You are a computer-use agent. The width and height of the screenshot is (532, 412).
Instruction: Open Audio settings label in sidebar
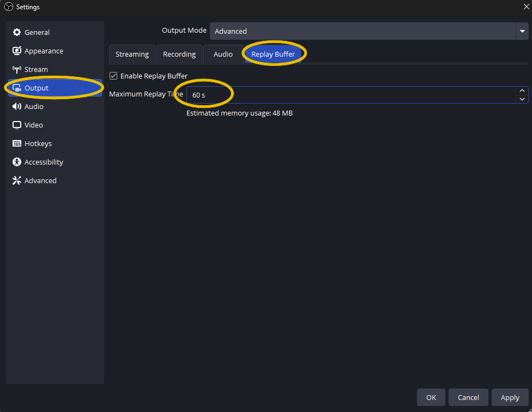click(x=34, y=106)
